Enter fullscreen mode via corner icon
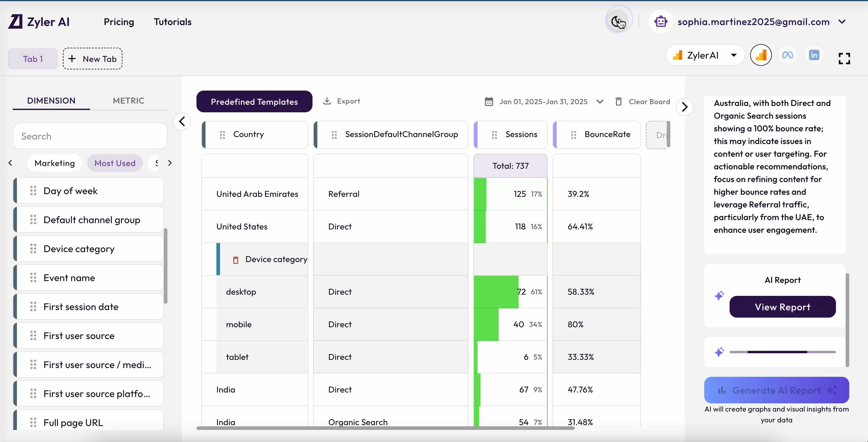This screenshot has height=442, width=868. (x=844, y=59)
